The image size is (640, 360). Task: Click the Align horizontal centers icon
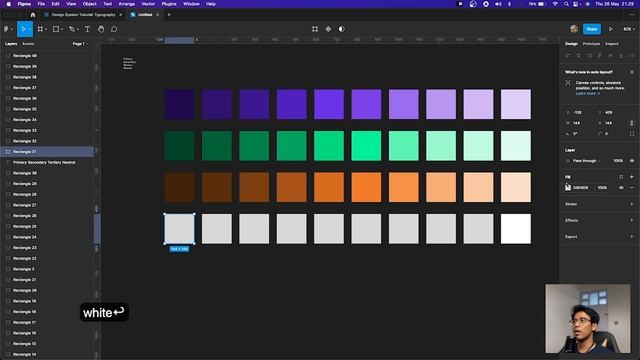[578, 56]
